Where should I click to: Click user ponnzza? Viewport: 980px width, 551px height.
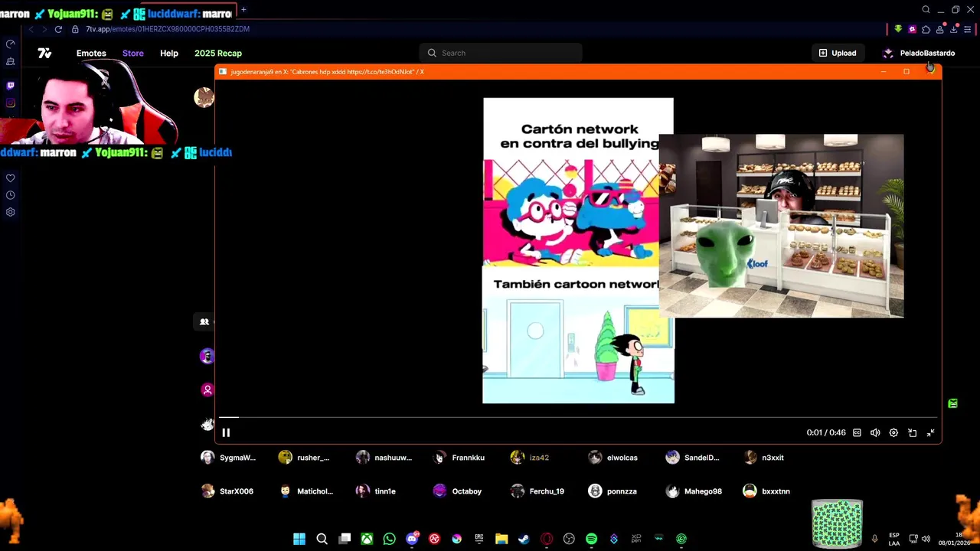(x=612, y=491)
